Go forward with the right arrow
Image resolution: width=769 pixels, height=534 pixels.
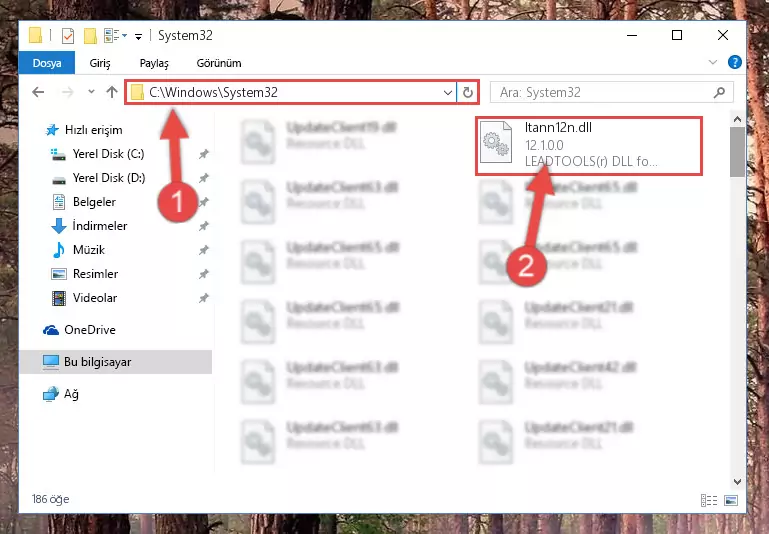[67, 92]
